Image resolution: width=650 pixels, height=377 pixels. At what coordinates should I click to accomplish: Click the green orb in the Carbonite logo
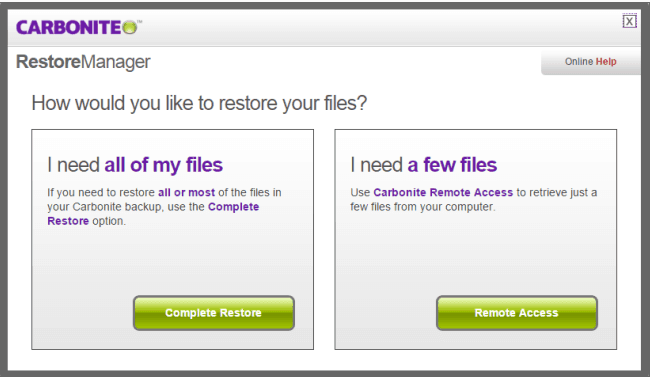(130, 28)
